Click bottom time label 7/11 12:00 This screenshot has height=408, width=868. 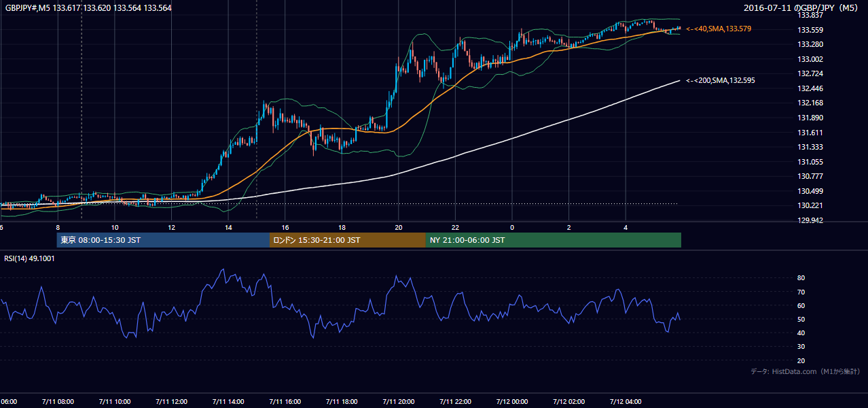point(171,402)
